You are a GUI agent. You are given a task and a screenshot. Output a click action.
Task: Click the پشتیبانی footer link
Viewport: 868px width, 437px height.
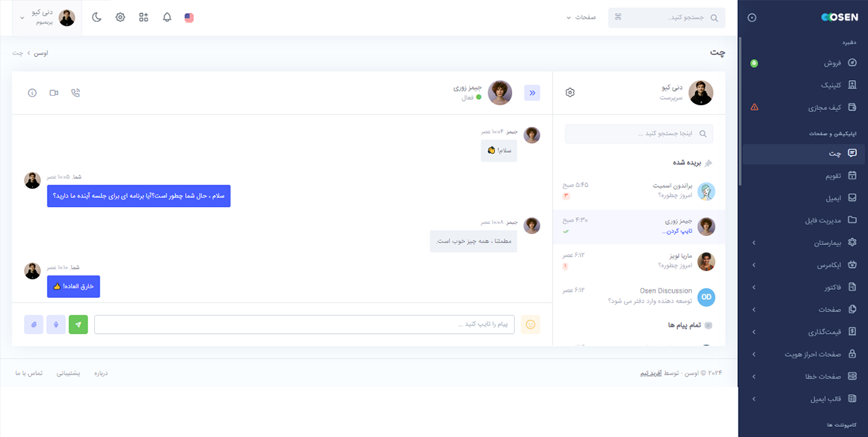click(x=67, y=373)
